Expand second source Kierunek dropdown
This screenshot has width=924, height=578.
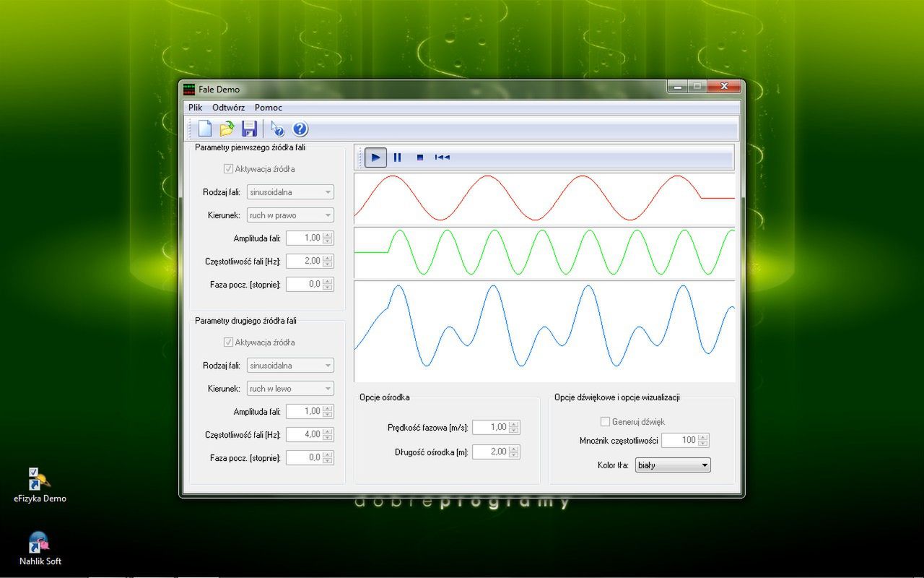pos(290,389)
